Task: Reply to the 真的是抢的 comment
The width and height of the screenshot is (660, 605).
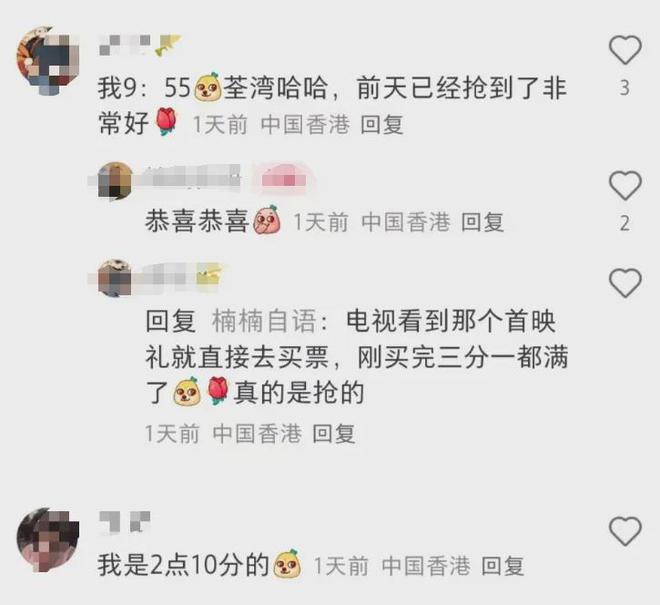Action: tap(334, 433)
